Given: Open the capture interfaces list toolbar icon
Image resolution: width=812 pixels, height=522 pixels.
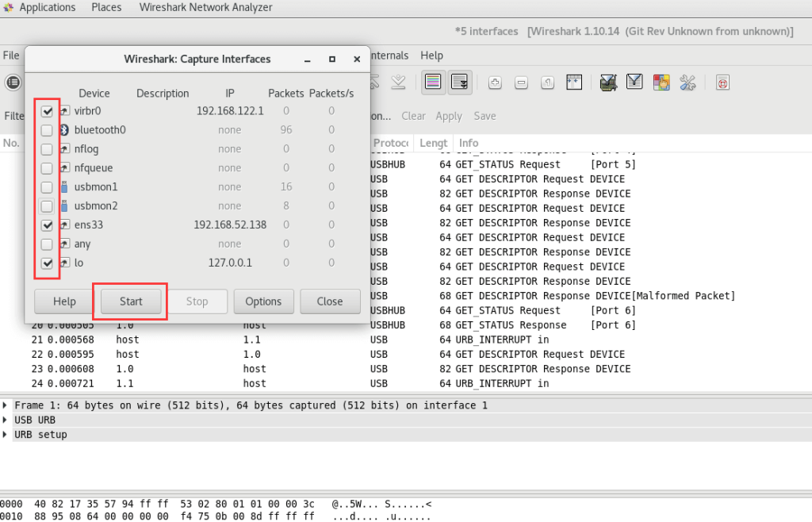Looking at the screenshot, I should pos(13,83).
